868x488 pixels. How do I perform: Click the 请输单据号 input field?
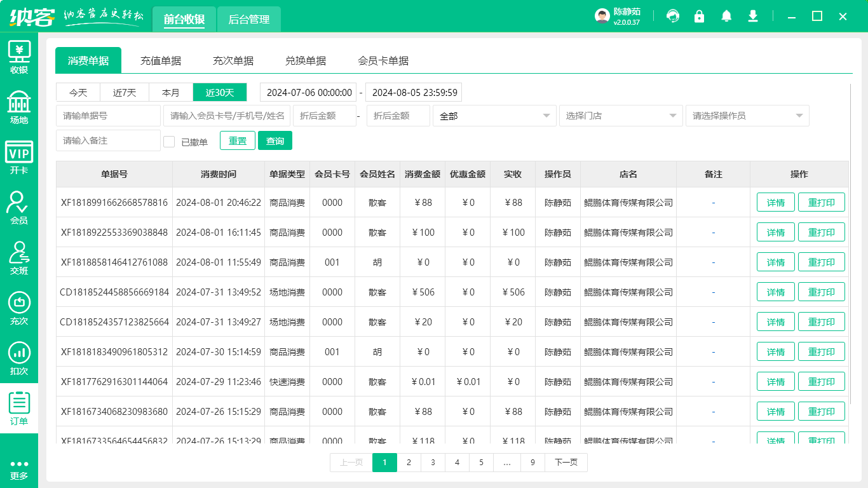[x=108, y=116]
